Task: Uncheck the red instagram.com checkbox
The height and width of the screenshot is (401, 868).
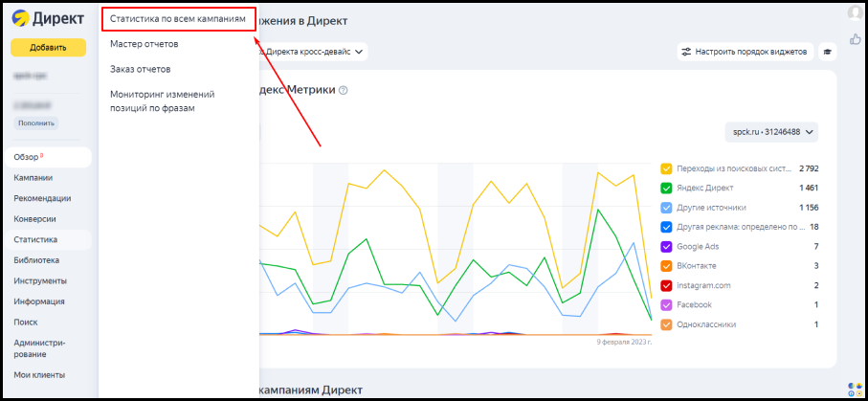Action: (666, 285)
